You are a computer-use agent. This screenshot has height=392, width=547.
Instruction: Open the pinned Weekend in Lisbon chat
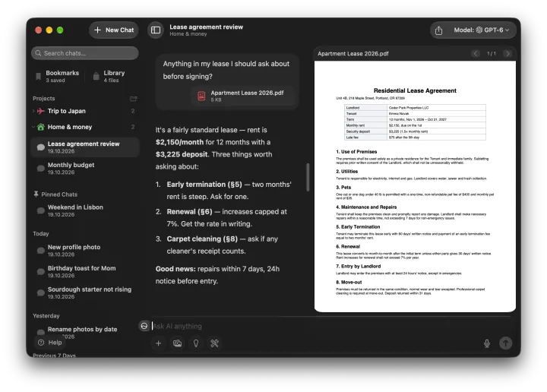85,210
